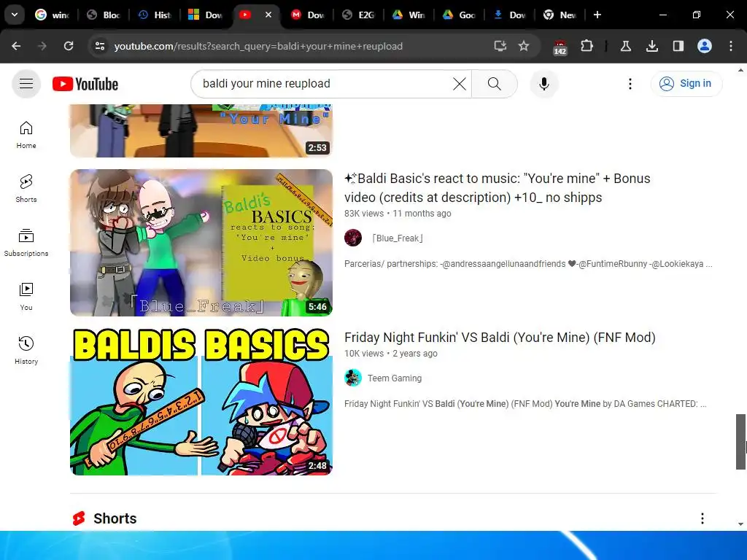Image resolution: width=747 pixels, height=560 pixels.
Task: Open the BALDIS BASICS FNF thumbnail
Action: pos(201,402)
